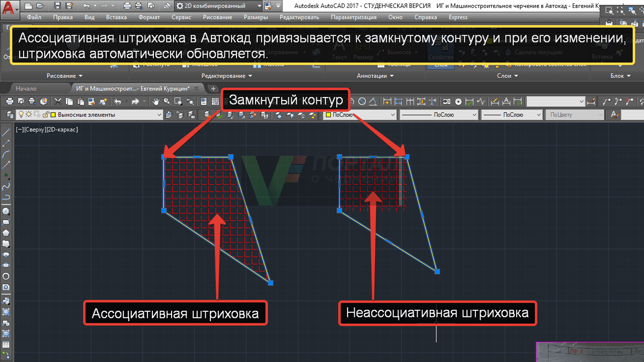
Task: Click the yellow swatch in ПоСлою color box
Action: [x=328, y=115]
